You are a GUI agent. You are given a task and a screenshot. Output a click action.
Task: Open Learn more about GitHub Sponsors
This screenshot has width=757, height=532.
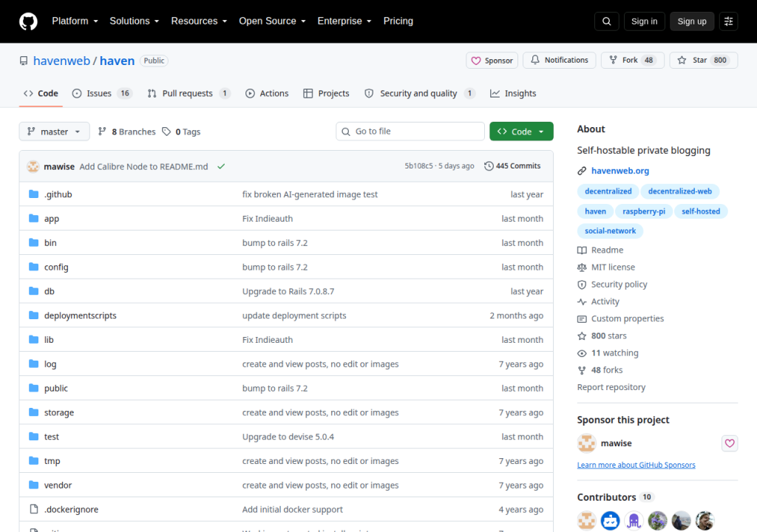[637, 465]
